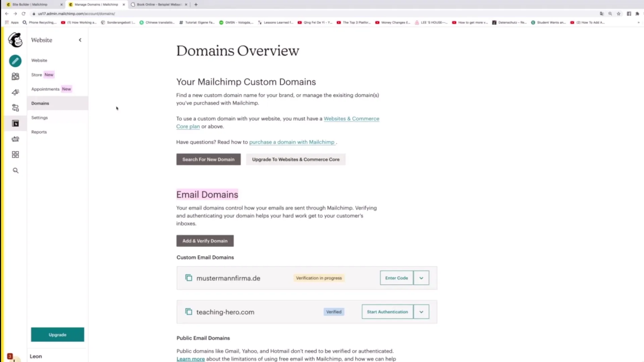Open Settings in Website sidebar
644x362 pixels.
40,118
